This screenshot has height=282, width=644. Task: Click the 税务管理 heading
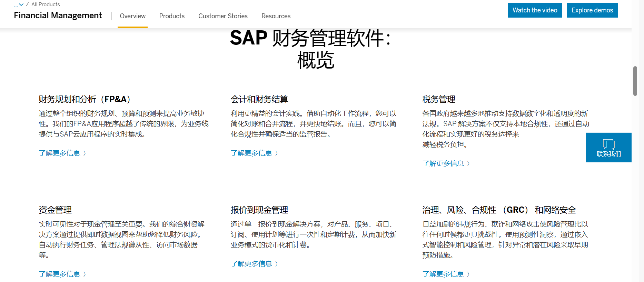pyautogui.click(x=439, y=99)
